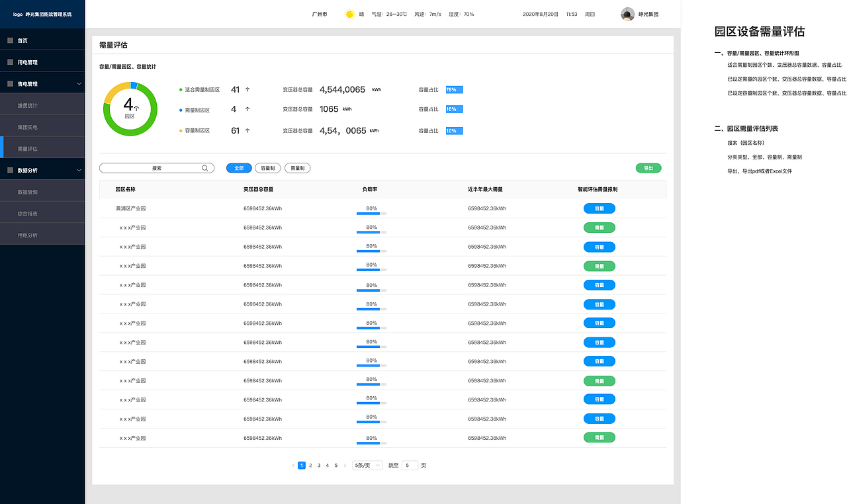
Task: Click the 76% capacity ratio bar
Action: pyautogui.click(x=455, y=89)
